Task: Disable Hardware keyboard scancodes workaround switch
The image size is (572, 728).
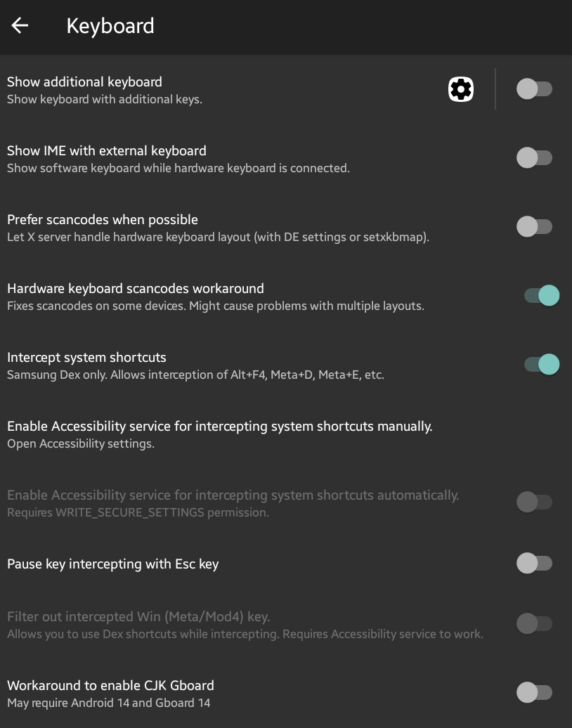Action: (x=542, y=295)
